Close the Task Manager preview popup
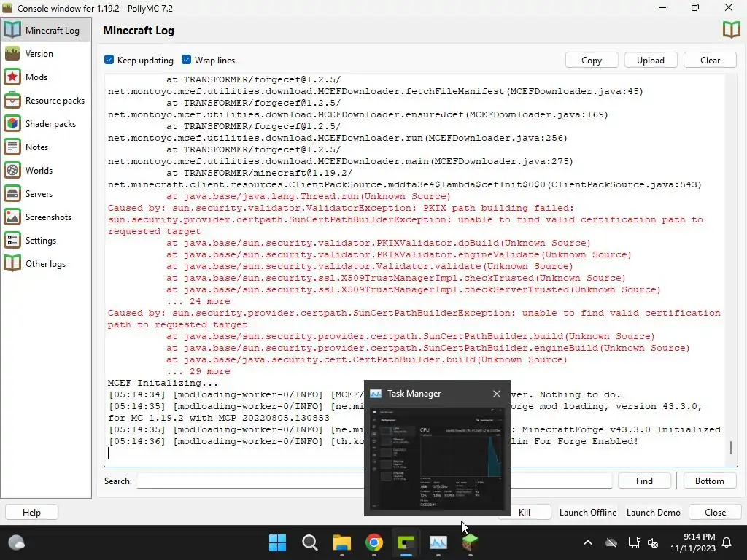The image size is (747, 560). click(x=496, y=394)
